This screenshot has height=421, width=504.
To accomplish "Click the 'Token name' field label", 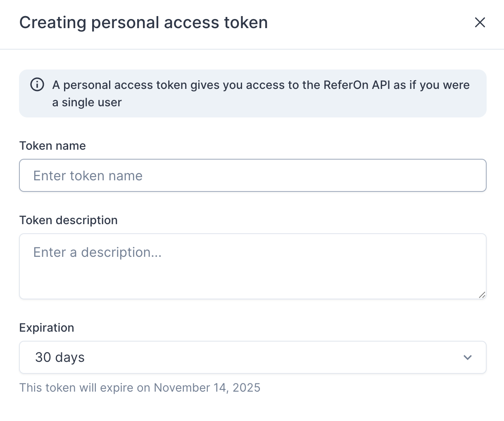I will pos(52,146).
